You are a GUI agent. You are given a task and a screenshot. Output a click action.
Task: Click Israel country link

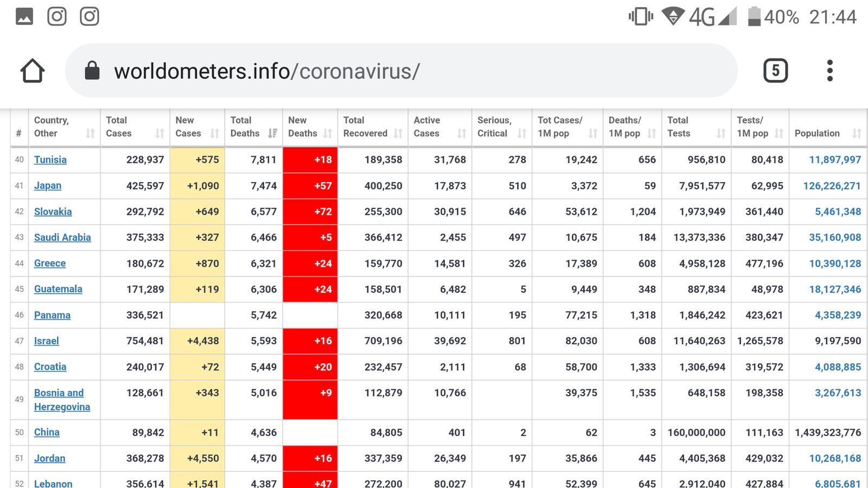pos(47,341)
